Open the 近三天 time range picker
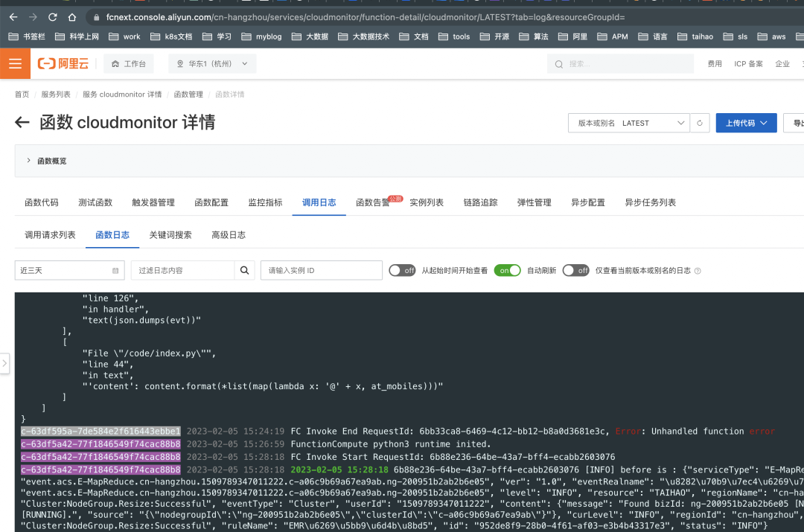This screenshot has height=532, width=804. 70,270
